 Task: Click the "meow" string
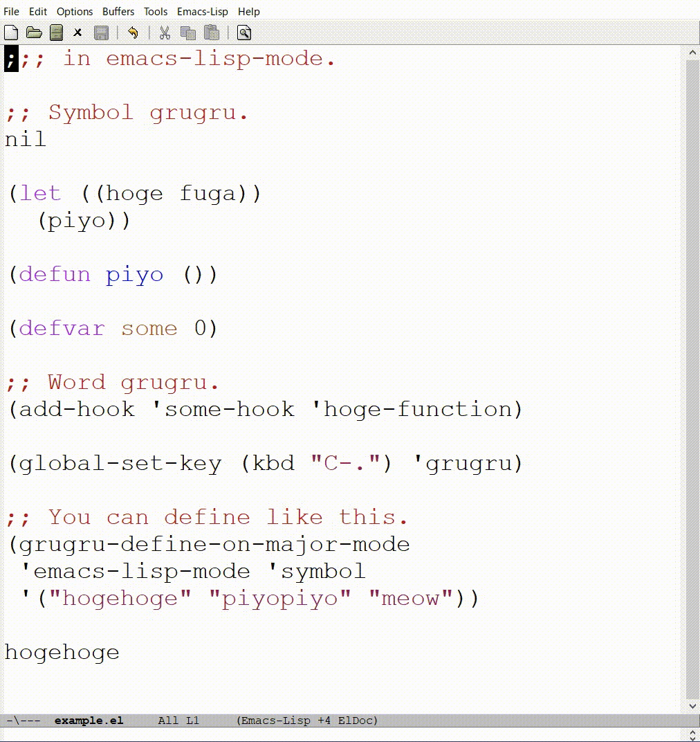(x=410, y=598)
